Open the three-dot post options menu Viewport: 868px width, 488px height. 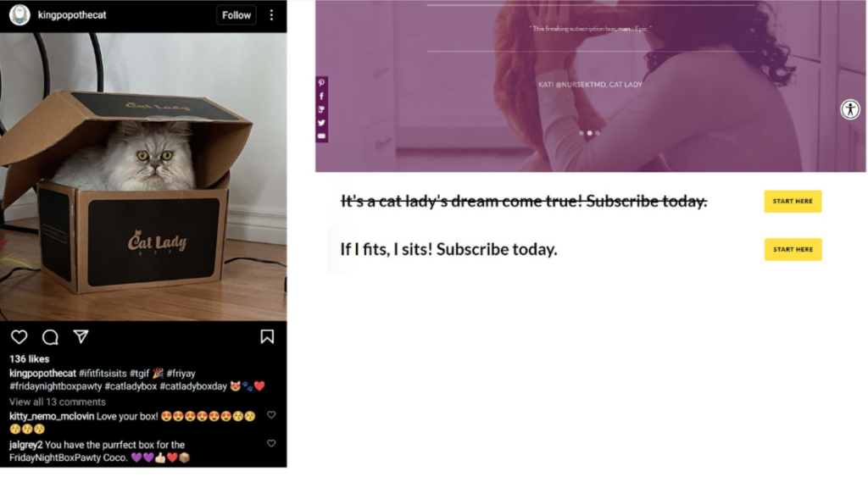point(271,15)
